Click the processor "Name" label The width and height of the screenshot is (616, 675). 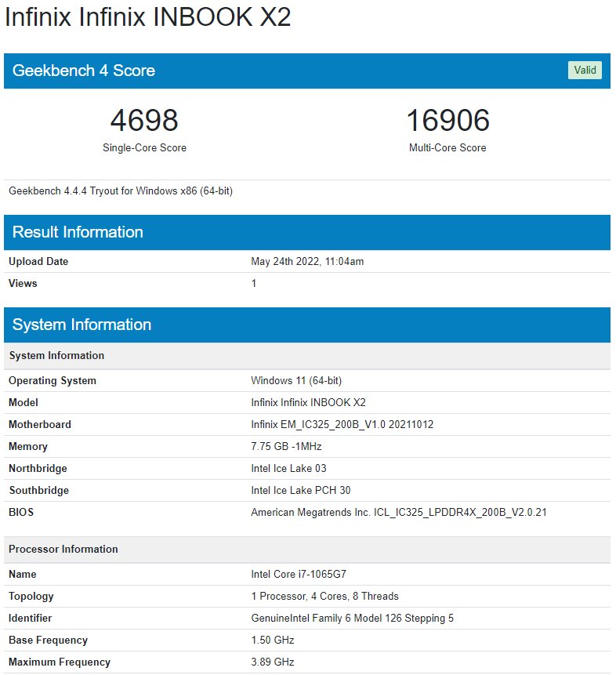point(23,575)
